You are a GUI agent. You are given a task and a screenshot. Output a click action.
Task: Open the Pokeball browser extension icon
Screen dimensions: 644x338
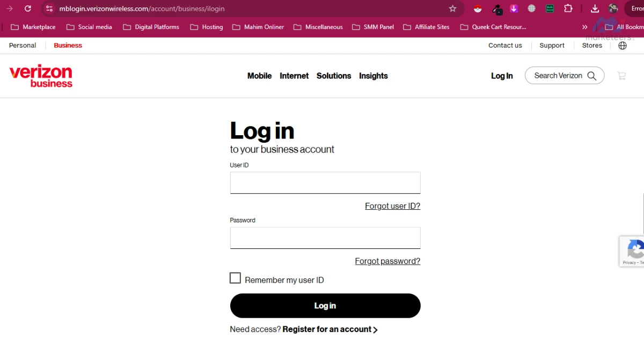pos(478,8)
